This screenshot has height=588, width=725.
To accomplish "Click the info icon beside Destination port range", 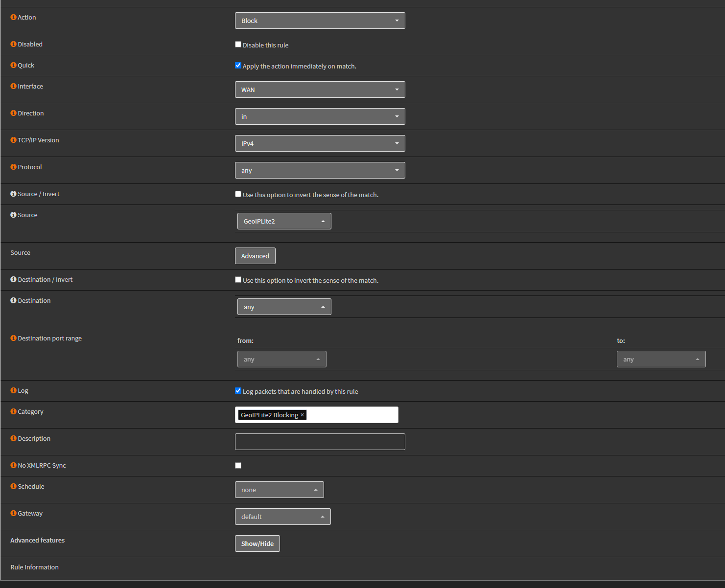I will pyautogui.click(x=13, y=338).
